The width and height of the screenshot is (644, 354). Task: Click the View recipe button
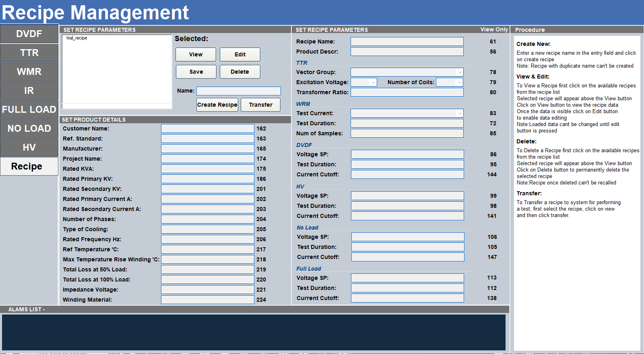(196, 54)
